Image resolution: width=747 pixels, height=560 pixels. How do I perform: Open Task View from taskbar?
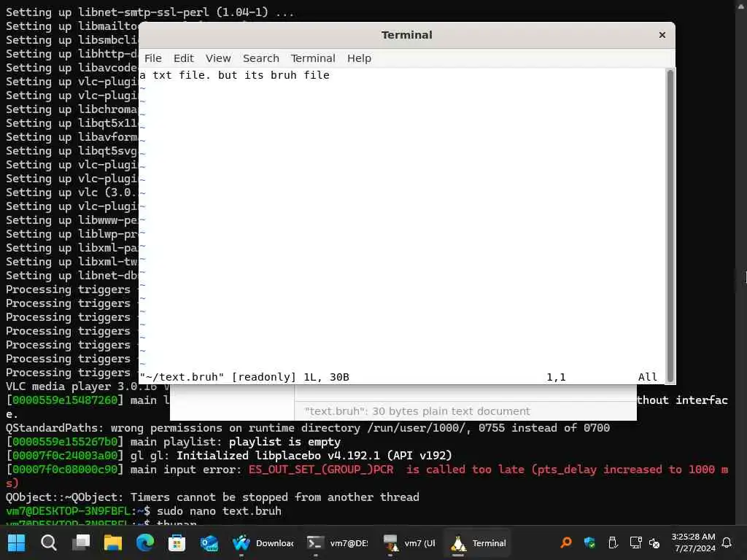click(80, 542)
